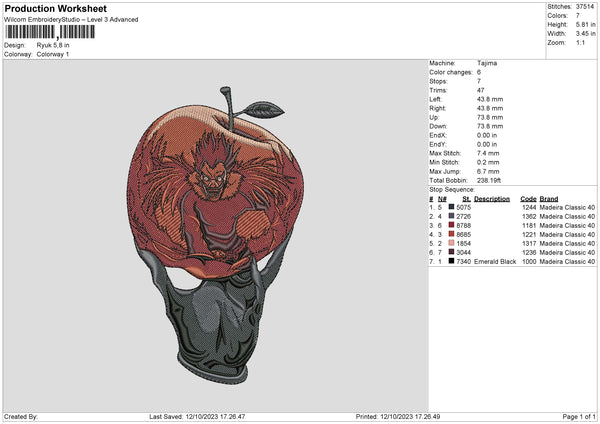The image size is (600, 424).
Task: Click thread code 1362 in stop sequence
Action: pyautogui.click(x=529, y=216)
